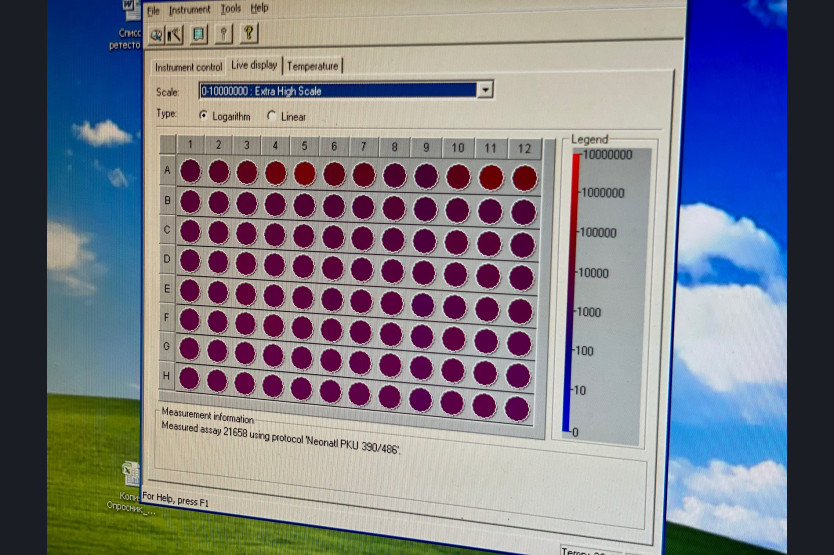The width and height of the screenshot is (834, 555).
Task: Select well A1 on the plate
Action: [190, 171]
